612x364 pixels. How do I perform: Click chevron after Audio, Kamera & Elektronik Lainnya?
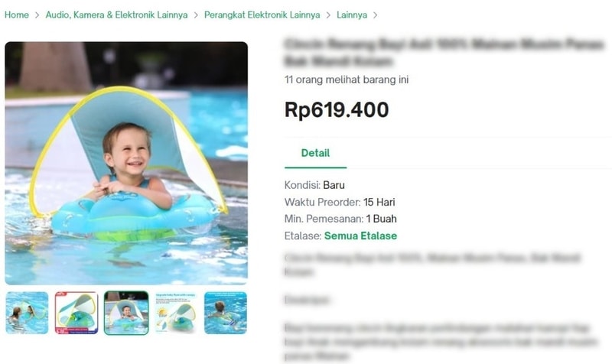coord(196,15)
